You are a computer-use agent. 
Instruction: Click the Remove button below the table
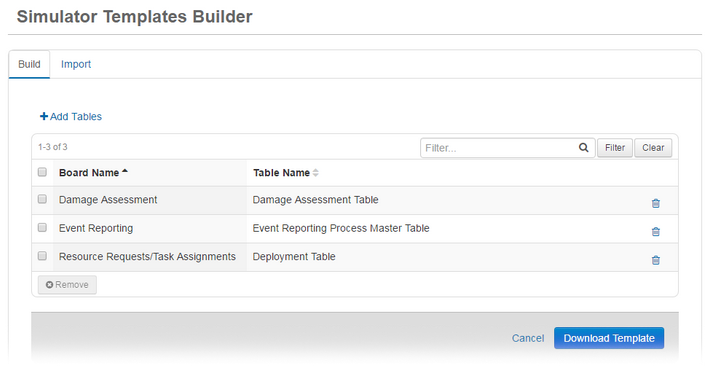click(67, 285)
